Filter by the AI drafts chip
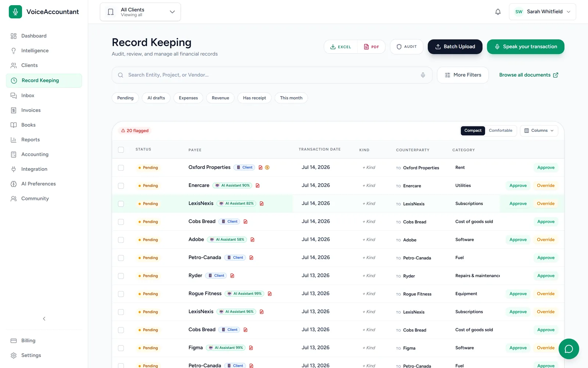The image size is (588, 368). [x=156, y=98]
